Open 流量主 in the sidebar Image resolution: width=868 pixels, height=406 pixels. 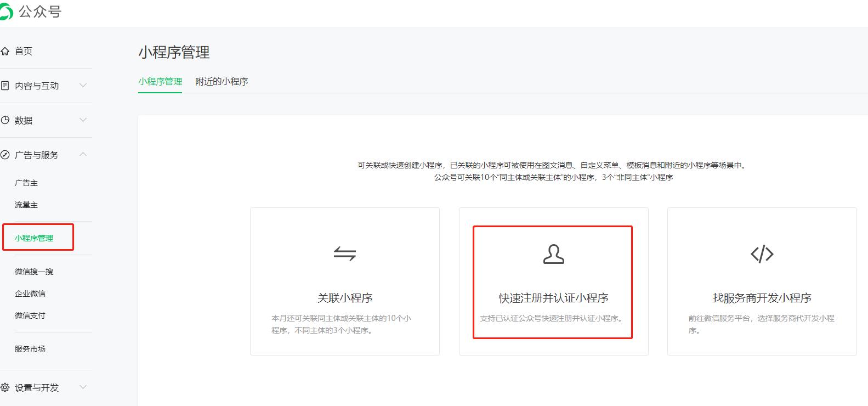[26, 205]
